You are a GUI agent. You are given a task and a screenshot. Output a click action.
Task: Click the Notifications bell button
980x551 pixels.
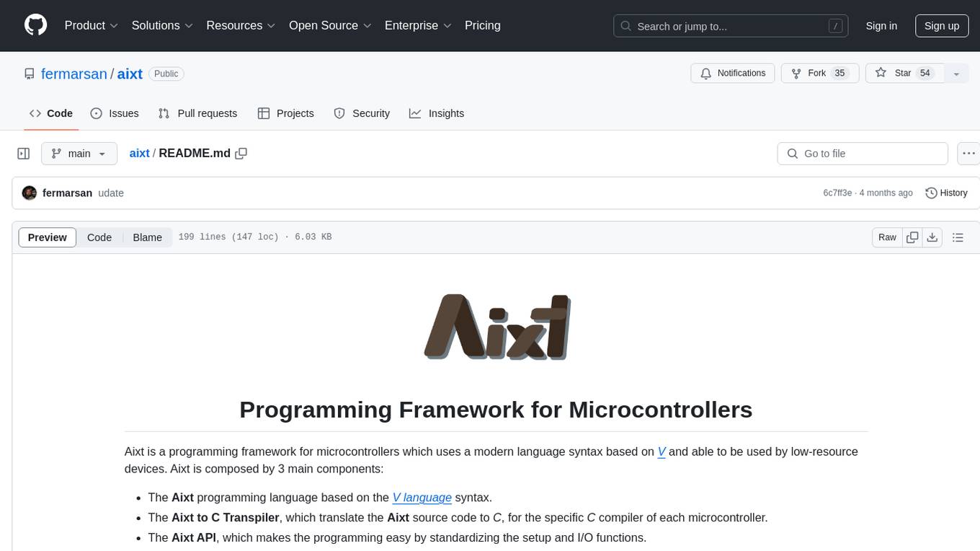click(733, 74)
